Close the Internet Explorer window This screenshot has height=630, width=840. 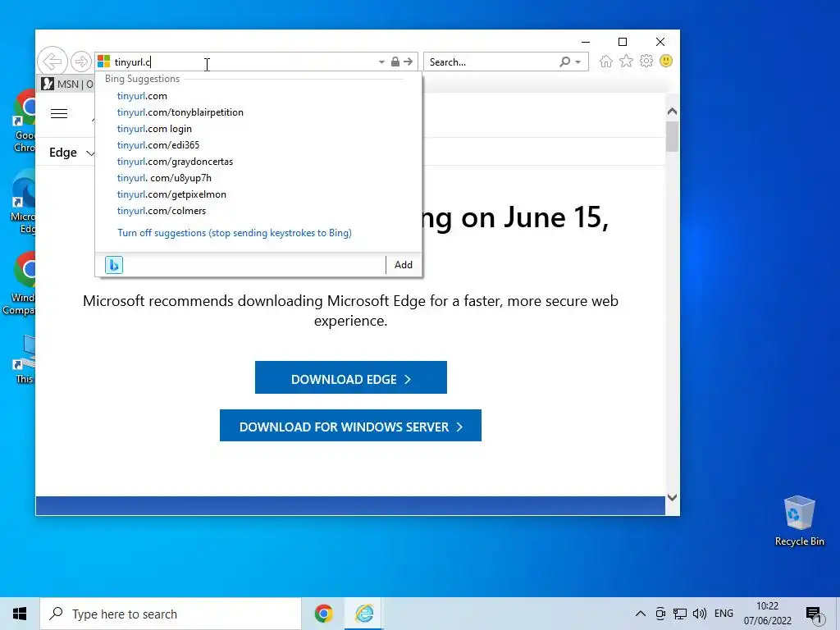[x=660, y=42]
